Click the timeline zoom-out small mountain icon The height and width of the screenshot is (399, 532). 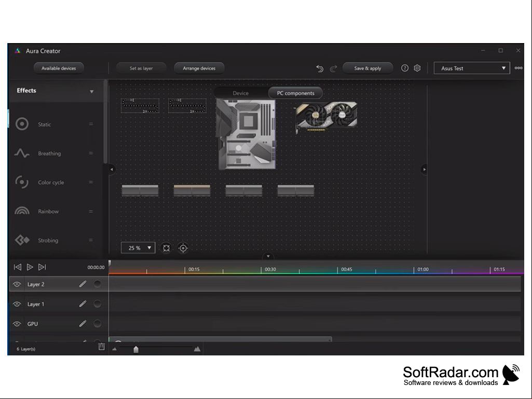(x=114, y=349)
